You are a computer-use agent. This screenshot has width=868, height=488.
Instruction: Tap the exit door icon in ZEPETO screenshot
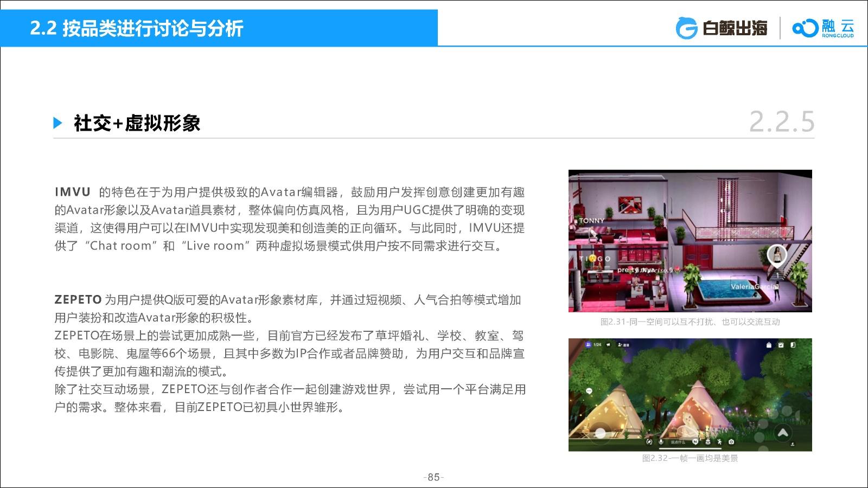click(793, 345)
